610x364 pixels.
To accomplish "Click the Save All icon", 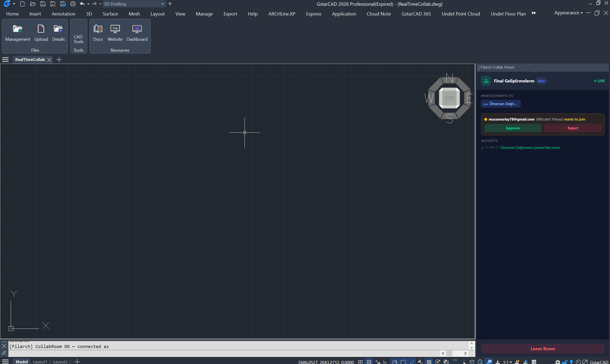I will [x=63, y=4].
